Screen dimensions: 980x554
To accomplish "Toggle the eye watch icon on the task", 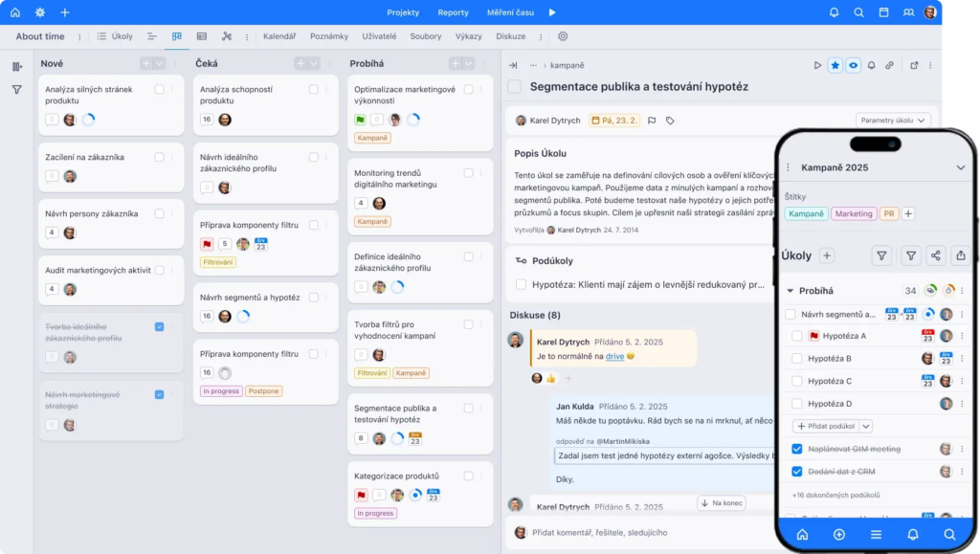I will pos(853,65).
